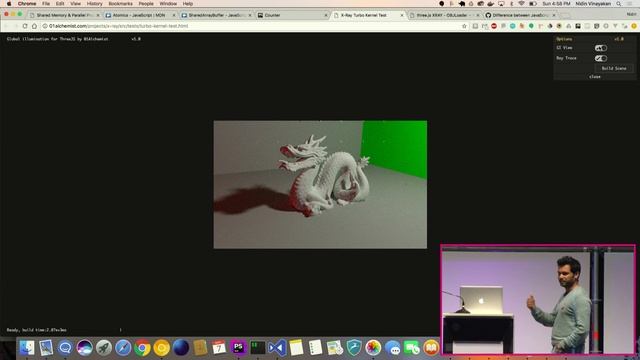The width and height of the screenshot is (640, 360).
Task: Close the X-Ray Turbo Kernel Test tab
Action: [402, 15]
